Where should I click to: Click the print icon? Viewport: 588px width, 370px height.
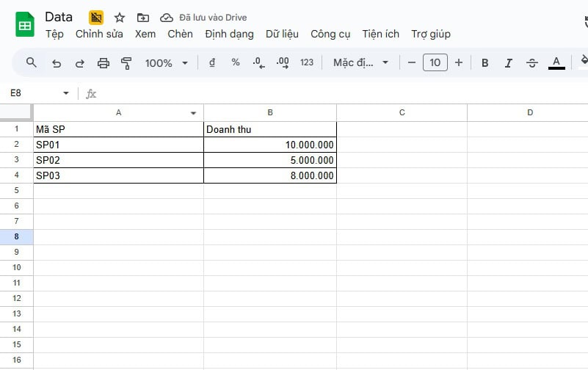(104, 63)
